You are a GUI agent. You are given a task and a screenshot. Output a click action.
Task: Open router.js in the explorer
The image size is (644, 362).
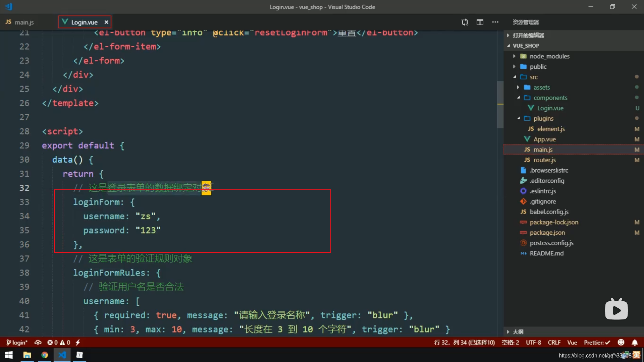tap(544, 160)
